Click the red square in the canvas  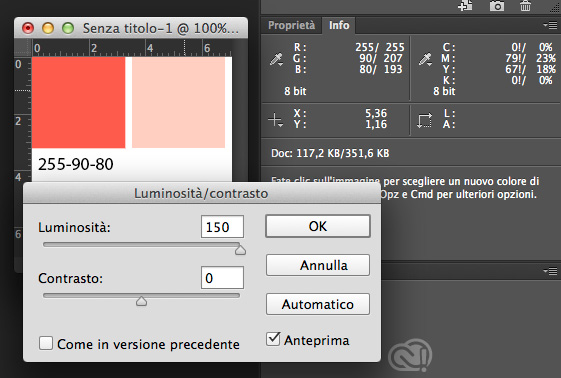(78, 103)
